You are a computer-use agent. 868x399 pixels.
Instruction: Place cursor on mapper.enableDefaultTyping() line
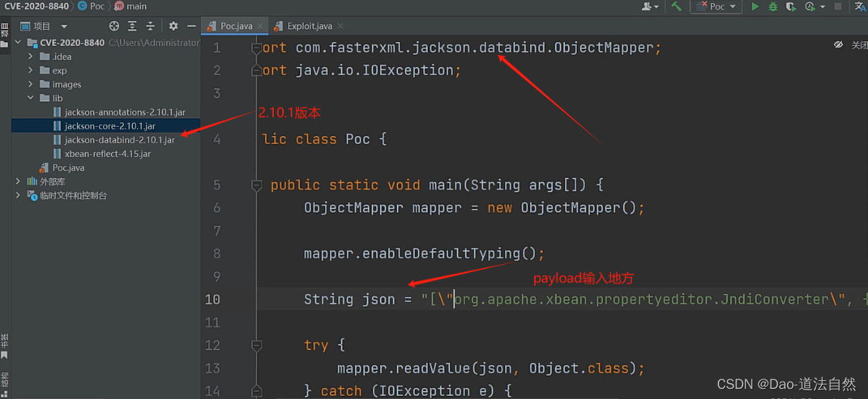pyautogui.click(x=424, y=254)
